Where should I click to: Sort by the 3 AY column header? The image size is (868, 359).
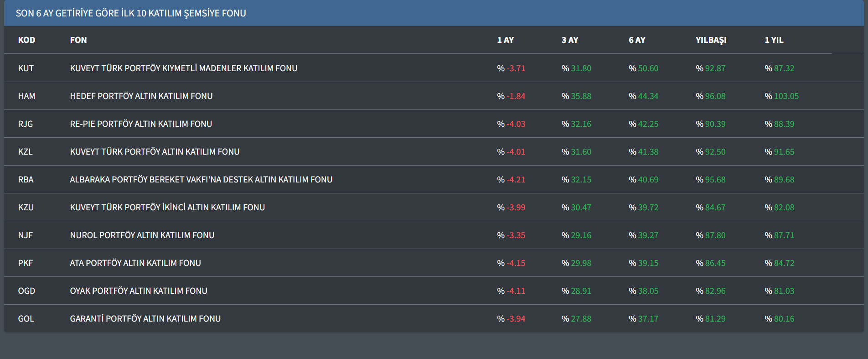click(570, 40)
